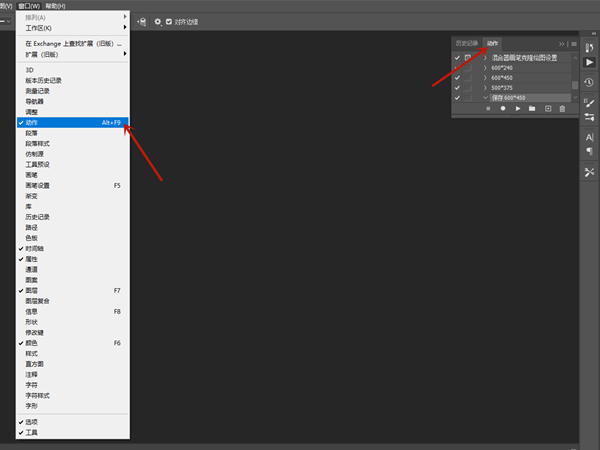Image resolution: width=600 pixels, height=450 pixels.
Task: Choose 画笔设置 F5 from the menu
Action: (x=73, y=186)
